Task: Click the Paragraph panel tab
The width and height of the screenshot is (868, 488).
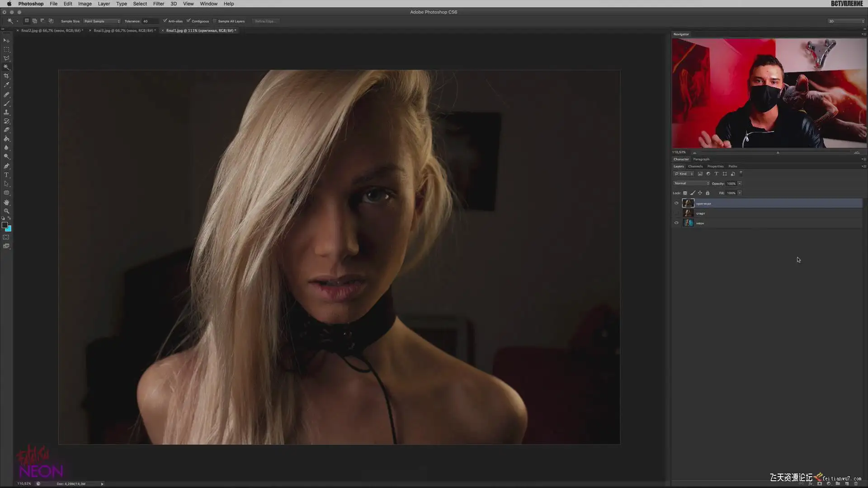Action: (701, 159)
